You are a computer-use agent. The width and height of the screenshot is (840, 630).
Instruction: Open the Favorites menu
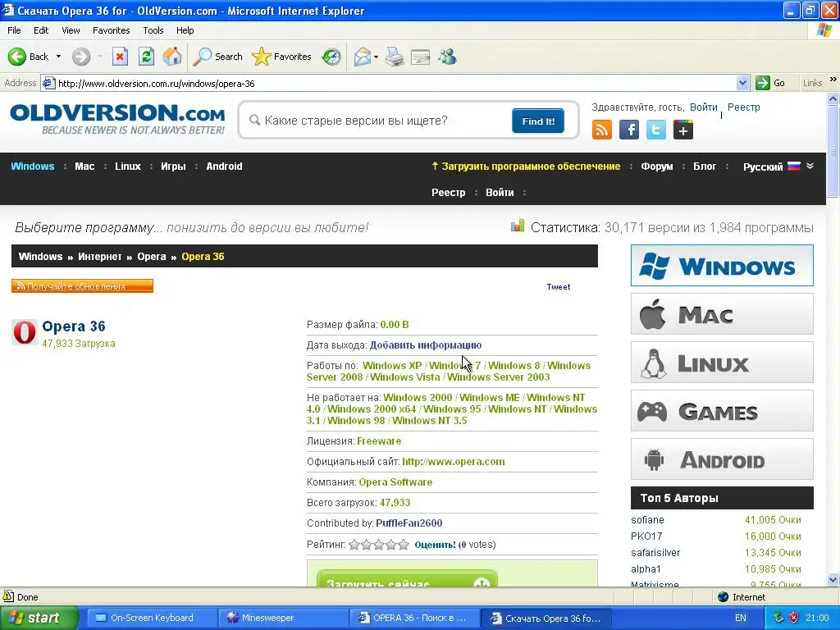(111, 30)
